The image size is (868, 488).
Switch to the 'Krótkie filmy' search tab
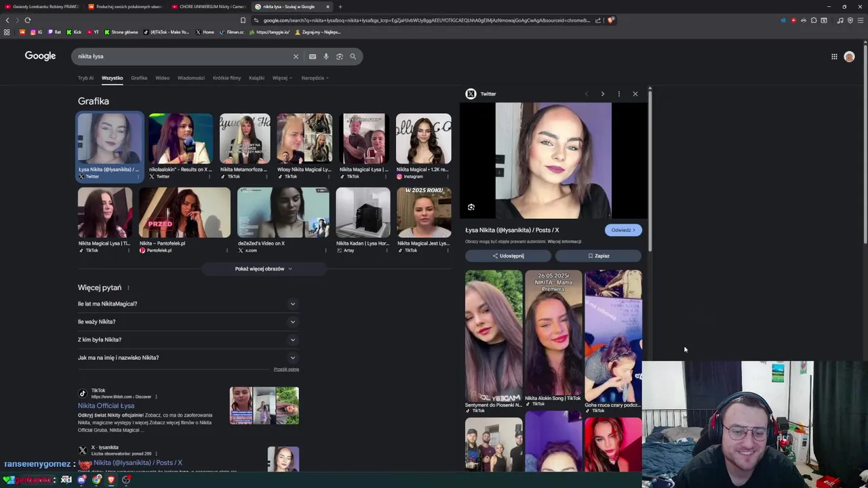pos(226,78)
